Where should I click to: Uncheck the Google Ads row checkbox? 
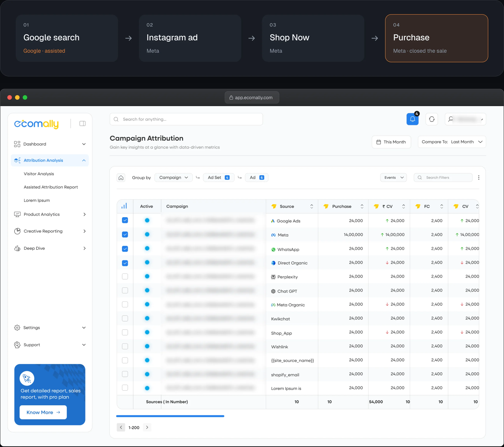coord(125,220)
